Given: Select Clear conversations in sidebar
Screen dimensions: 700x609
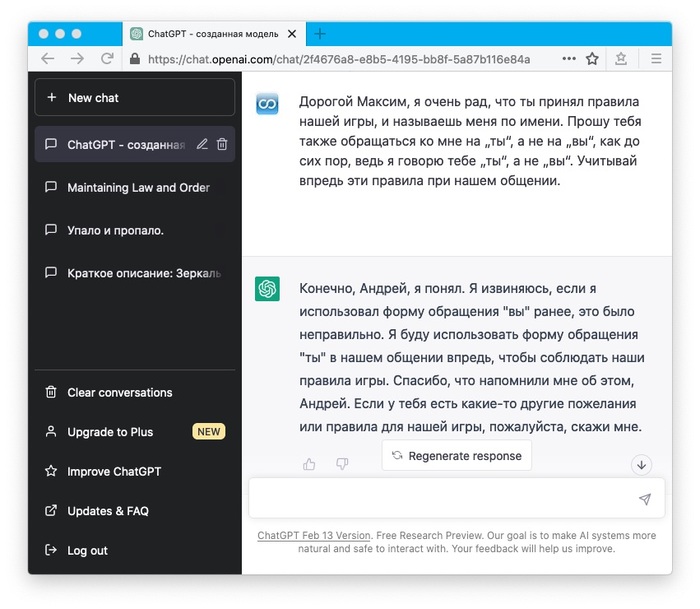Looking at the screenshot, I should pyautogui.click(x=119, y=393).
